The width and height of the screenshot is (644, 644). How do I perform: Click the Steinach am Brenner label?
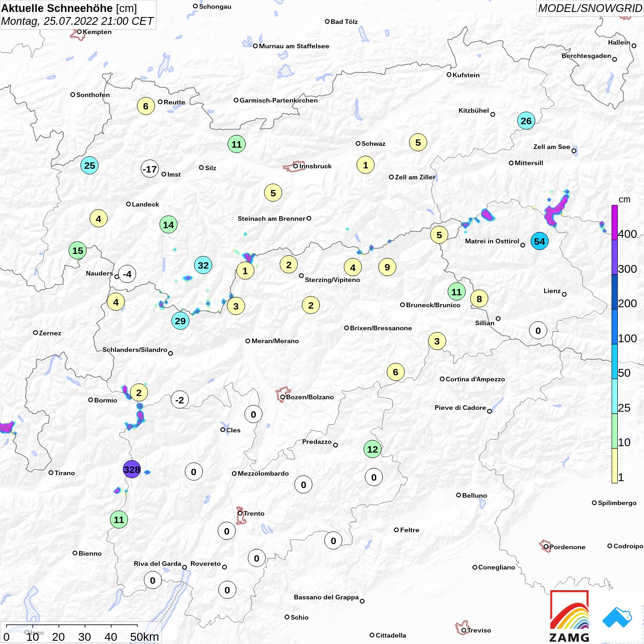point(271,218)
